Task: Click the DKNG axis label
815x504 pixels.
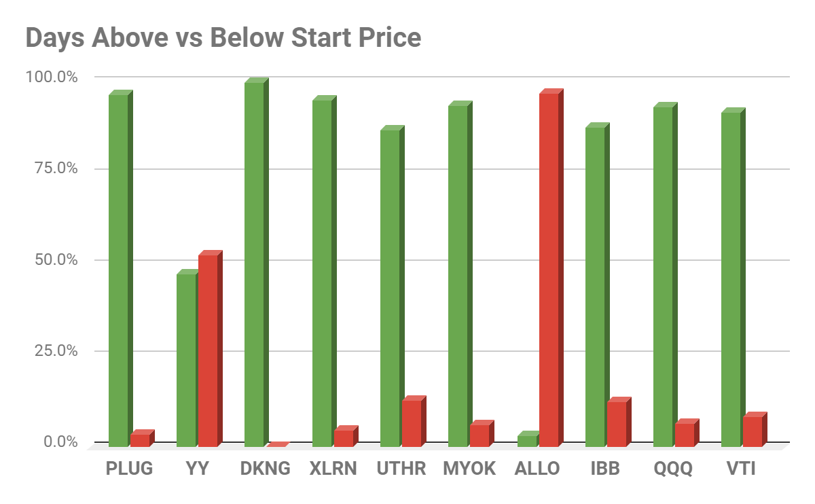Action: (265, 469)
